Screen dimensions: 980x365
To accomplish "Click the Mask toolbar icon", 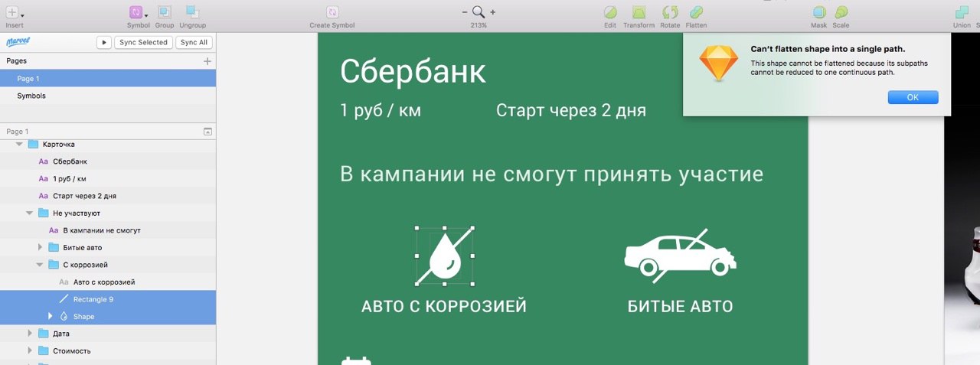I will point(818,12).
